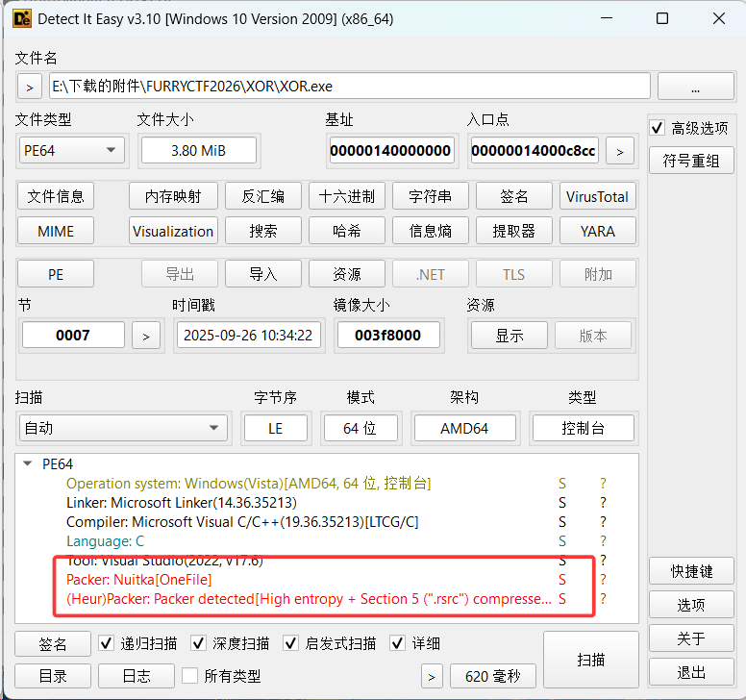
Task: Toggle the 高级选项 checkbox
Action: [658, 128]
